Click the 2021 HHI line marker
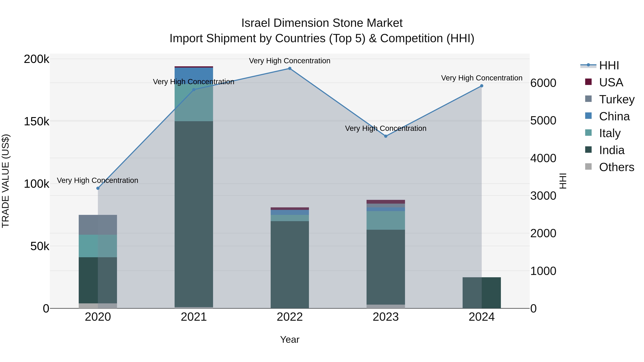644x362 pixels. pyautogui.click(x=194, y=90)
